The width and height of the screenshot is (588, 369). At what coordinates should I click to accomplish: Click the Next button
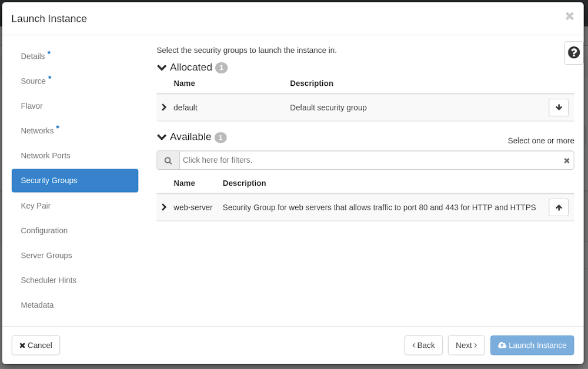(x=466, y=345)
